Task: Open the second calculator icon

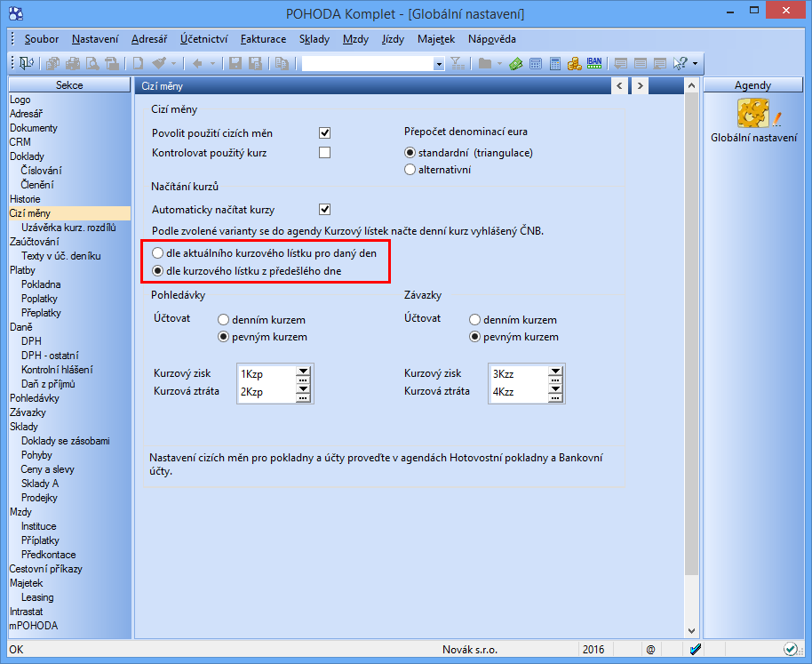Action: click(555, 63)
